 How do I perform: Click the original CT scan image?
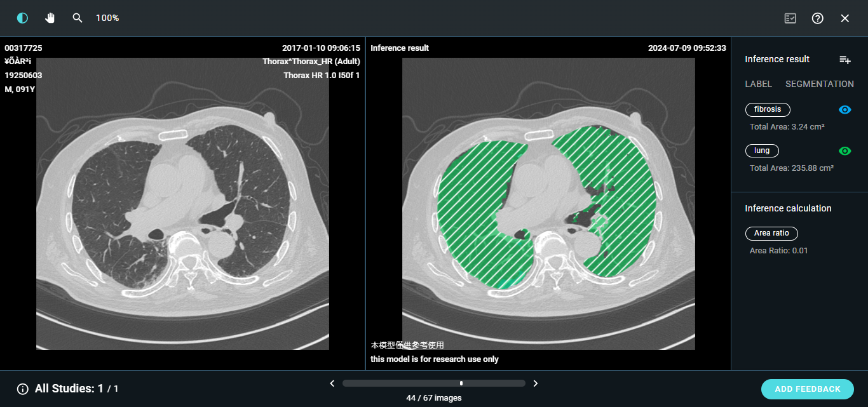[x=182, y=203]
